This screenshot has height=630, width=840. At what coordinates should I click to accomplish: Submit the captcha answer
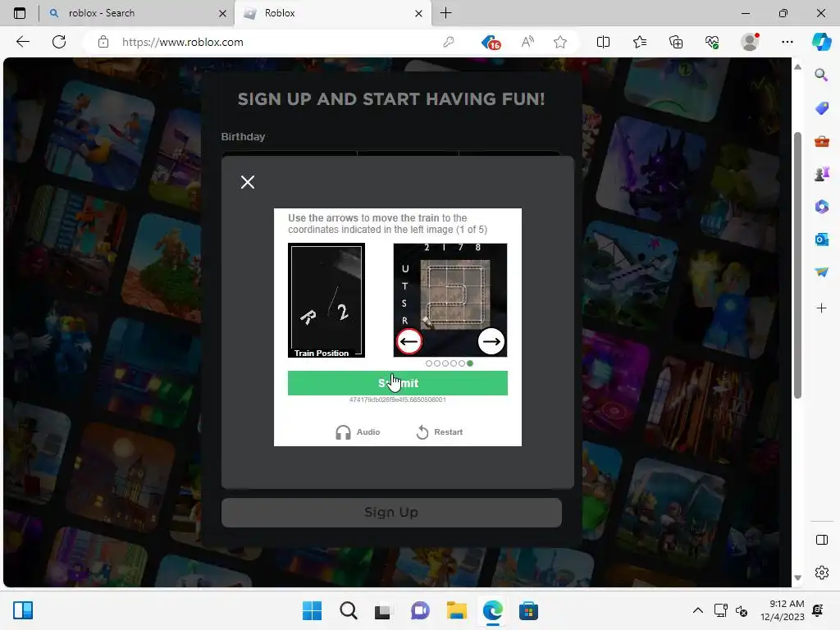(398, 383)
